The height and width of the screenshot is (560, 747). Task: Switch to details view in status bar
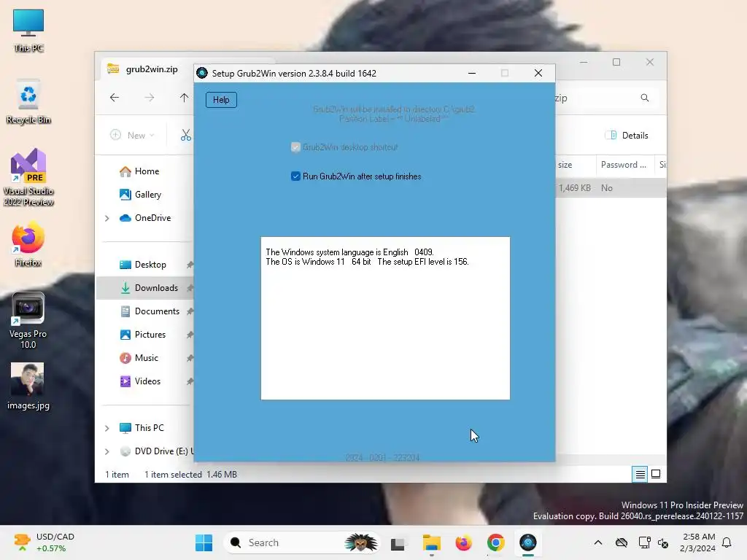(640, 474)
